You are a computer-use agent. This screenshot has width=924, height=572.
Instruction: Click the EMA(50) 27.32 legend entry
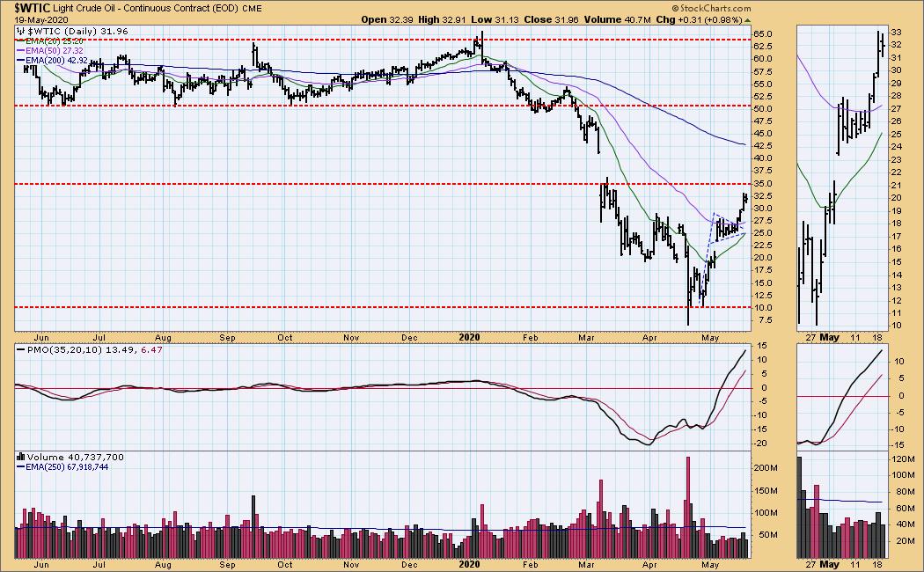[55, 51]
